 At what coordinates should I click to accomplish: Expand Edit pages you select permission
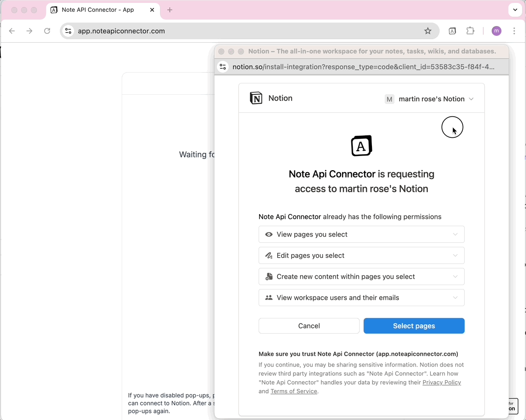pyautogui.click(x=361, y=256)
